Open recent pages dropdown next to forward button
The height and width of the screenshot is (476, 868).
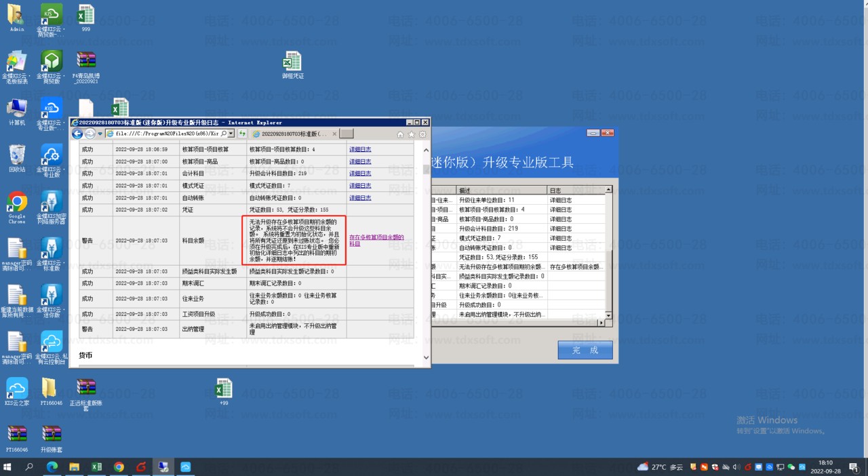(100, 134)
